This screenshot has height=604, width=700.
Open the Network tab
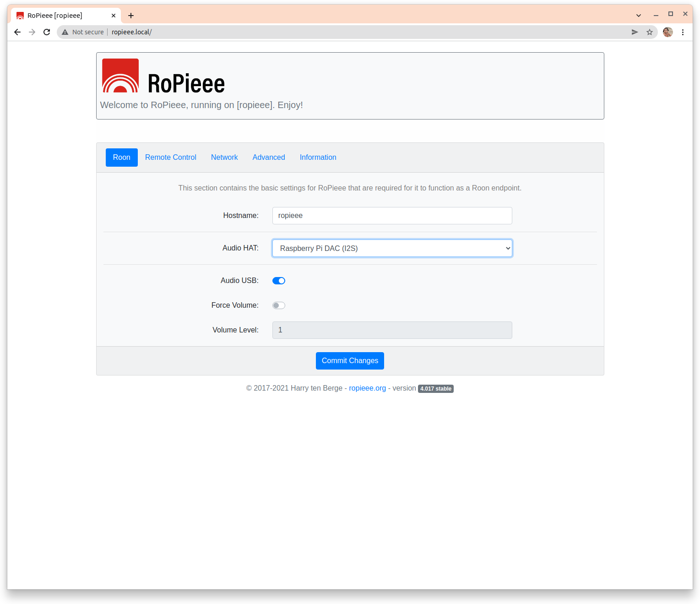tap(224, 158)
